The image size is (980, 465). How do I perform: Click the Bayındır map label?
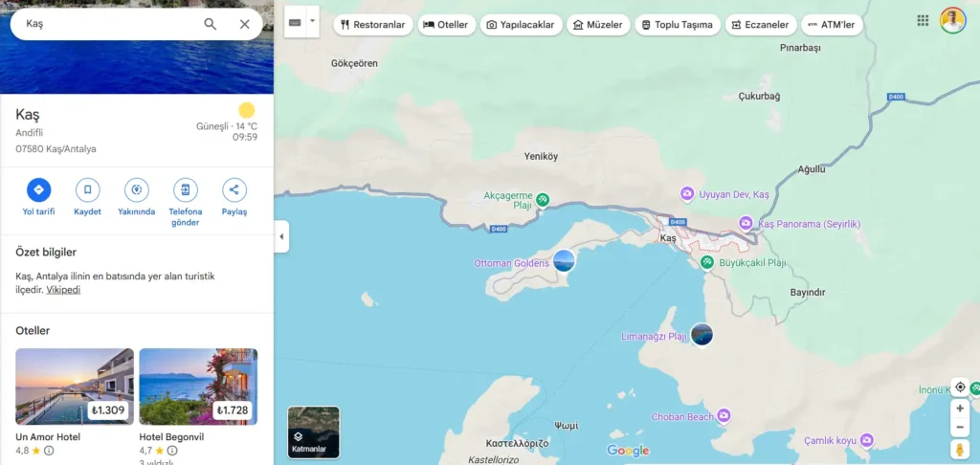coord(808,292)
